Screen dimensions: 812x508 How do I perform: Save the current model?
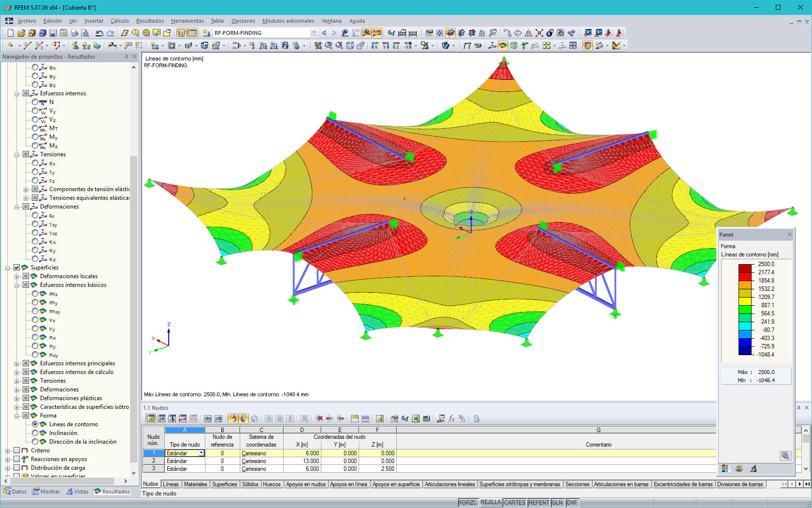point(53,33)
